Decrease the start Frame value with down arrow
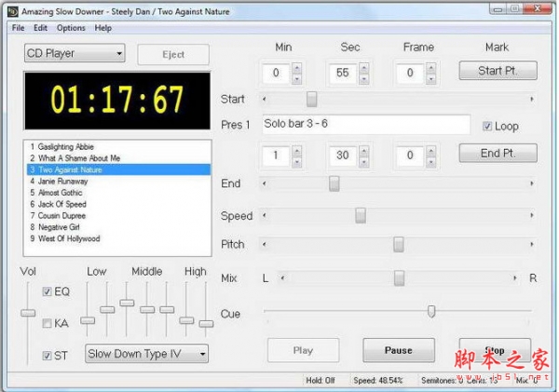The height and width of the screenshot is (392, 559). [431, 79]
